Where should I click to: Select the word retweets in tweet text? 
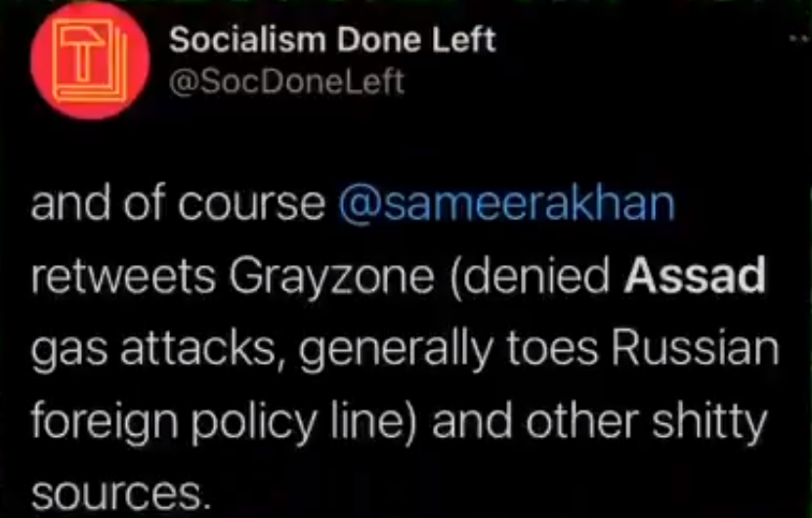(x=123, y=277)
